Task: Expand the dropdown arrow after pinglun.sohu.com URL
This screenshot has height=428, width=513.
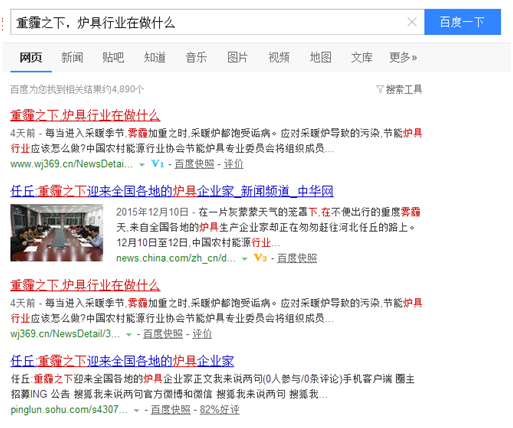Action: pyautogui.click(x=136, y=410)
